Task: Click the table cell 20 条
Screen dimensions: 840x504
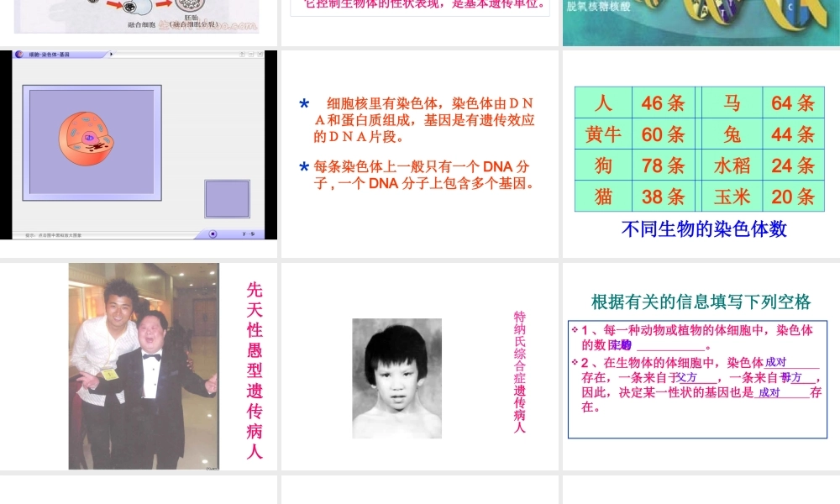Action: pyautogui.click(x=794, y=196)
